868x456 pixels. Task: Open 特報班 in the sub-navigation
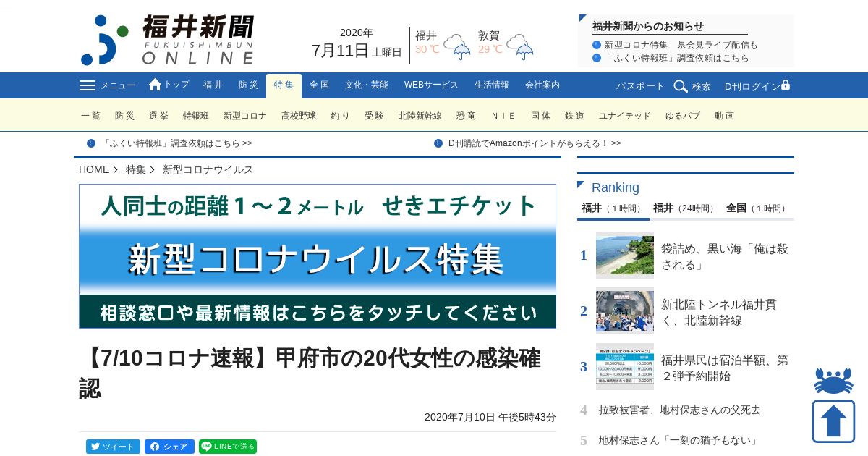(x=196, y=116)
